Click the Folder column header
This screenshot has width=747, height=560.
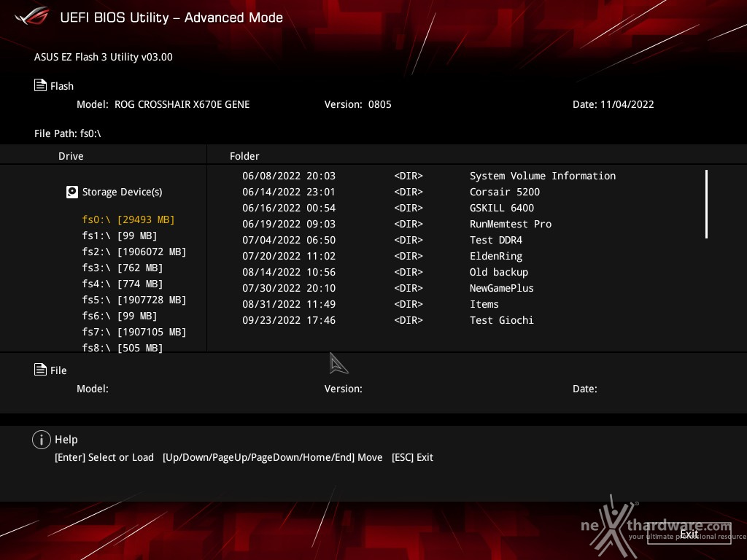click(x=244, y=156)
